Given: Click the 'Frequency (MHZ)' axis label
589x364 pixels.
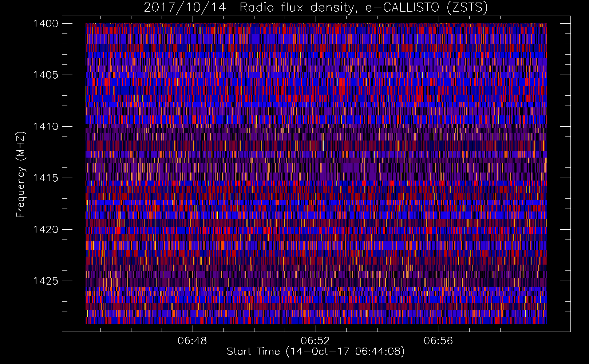Looking at the screenshot, I should [21, 175].
